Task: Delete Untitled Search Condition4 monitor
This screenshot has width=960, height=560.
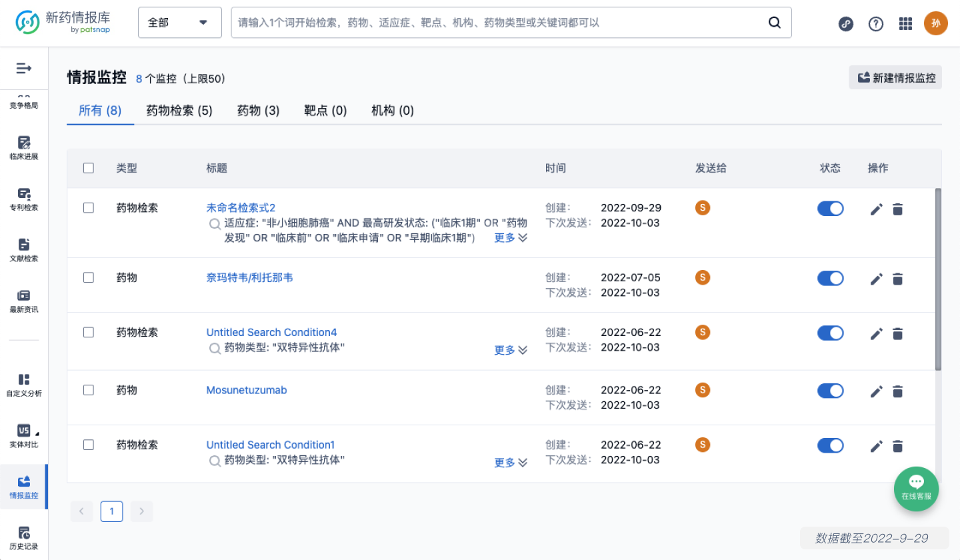Action: click(x=898, y=333)
